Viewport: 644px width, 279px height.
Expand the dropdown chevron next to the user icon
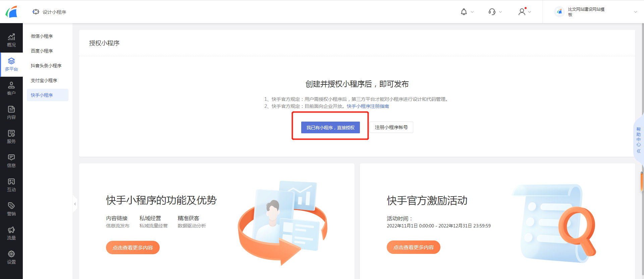(530, 12)
